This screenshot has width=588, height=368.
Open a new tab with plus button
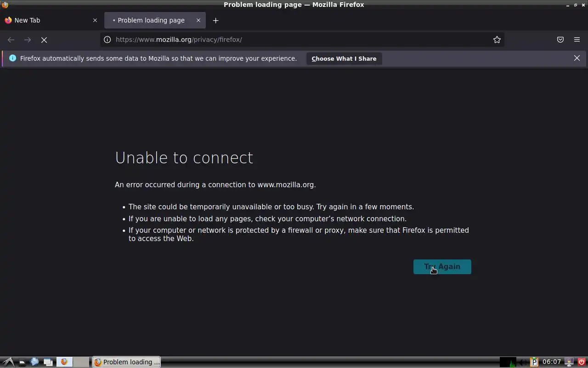click(x=216, y=20)
